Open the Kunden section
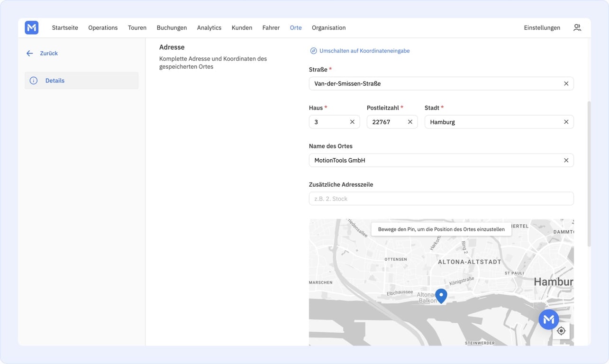The width and height of the screenshot is (609, 364). click(x=242, y=27)
